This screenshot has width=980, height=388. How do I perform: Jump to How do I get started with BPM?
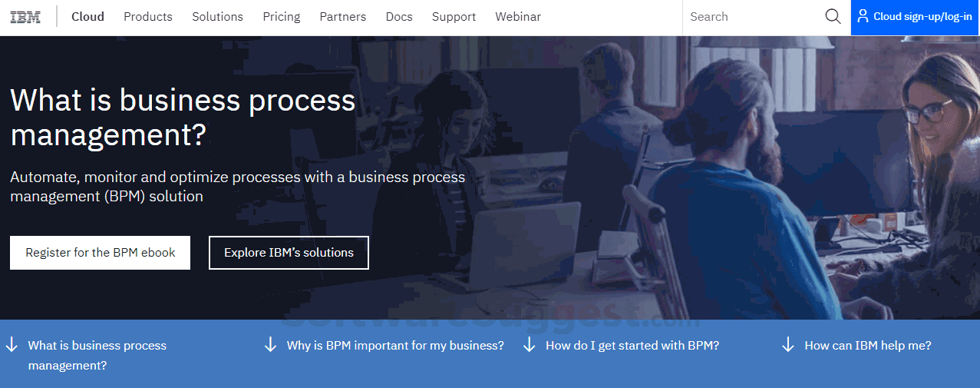[x=632, y=346]
